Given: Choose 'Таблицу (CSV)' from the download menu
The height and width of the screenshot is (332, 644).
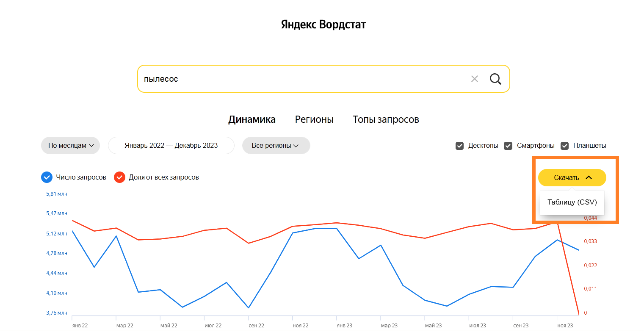Looking at the screenshot, I should (x=572, y=202).
